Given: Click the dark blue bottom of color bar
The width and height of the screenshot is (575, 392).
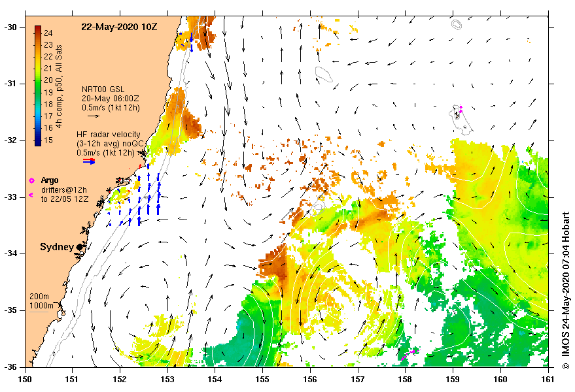Looking at the screenshot, I should (x=38, y=142).
